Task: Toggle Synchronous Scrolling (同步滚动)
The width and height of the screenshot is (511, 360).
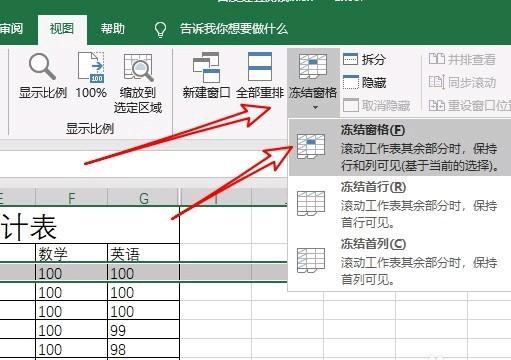Action: click(x=462, y=82)
